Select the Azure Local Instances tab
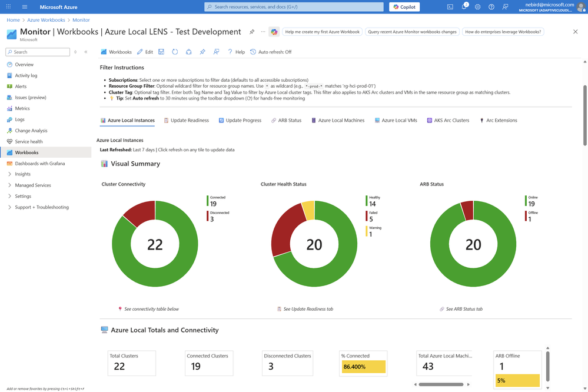 (x=128, y=121)
